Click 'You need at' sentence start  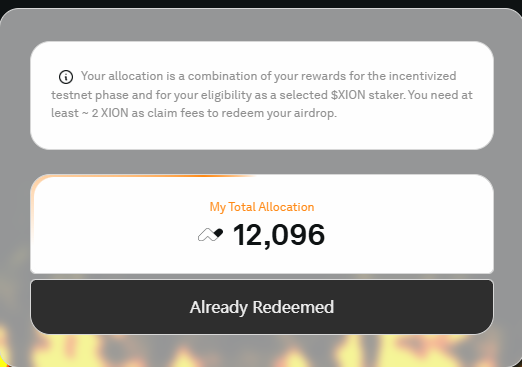point(440,95)
